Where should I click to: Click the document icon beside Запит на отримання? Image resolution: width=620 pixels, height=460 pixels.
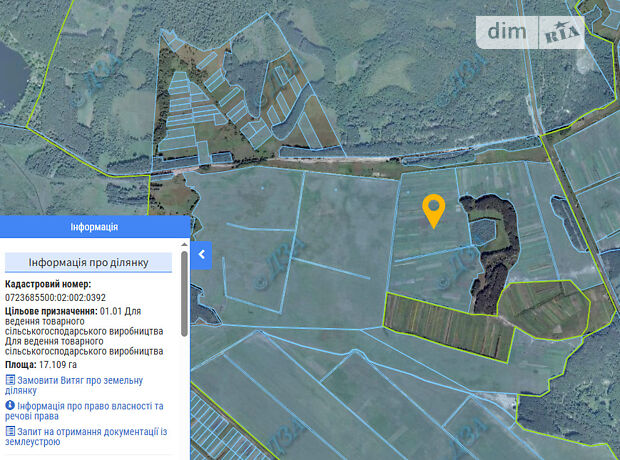click(x=10, y=431)
